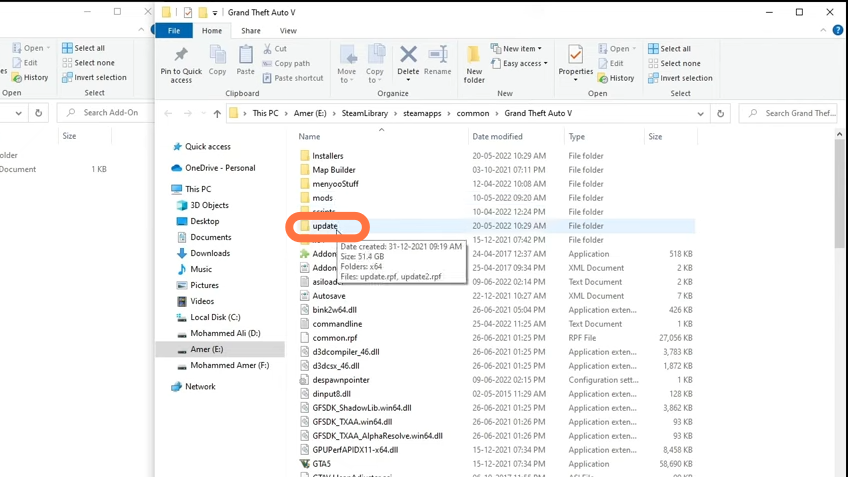
Task: Click the Search Grand Theft Auto field
Action: [789, 114]
